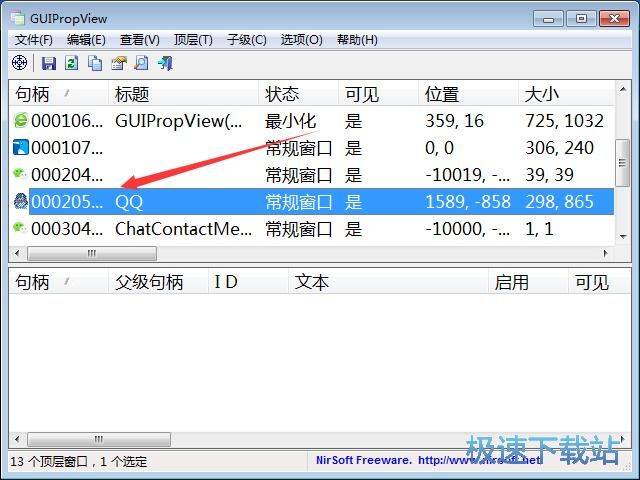Click the Find magnifier toolbar icon

pos(141,63)
